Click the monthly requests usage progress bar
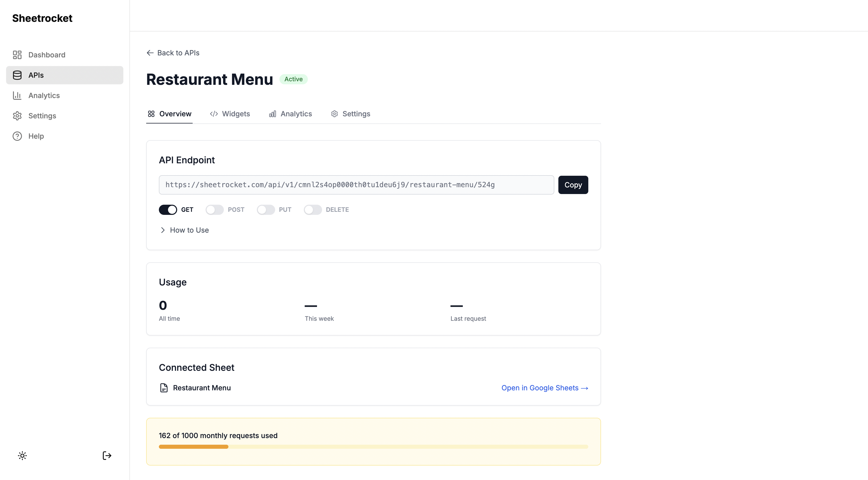This screenshot has height=480, width=868. [x=373, y=447]
